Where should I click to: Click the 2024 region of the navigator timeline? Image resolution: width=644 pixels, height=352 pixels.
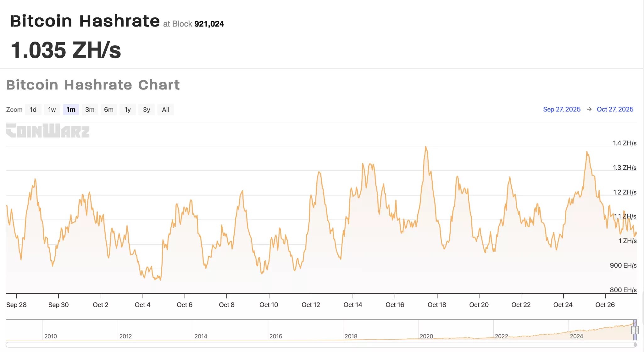(x=576, y=336)
